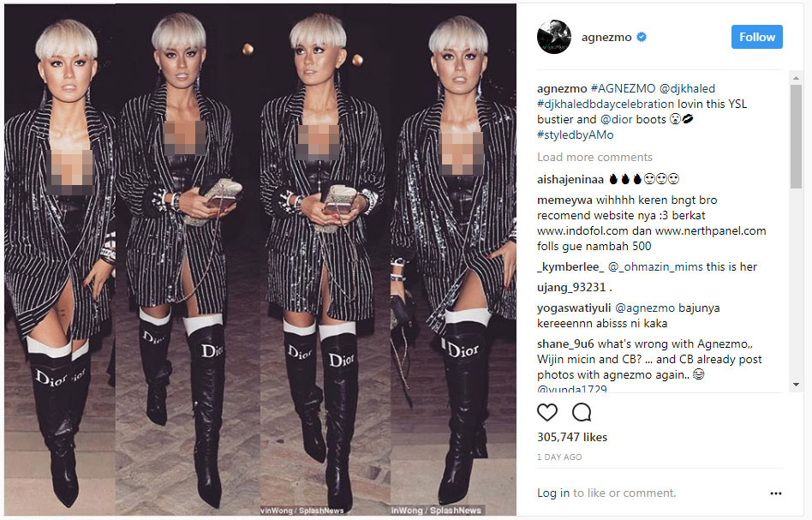Click the agnezmo profile avatar
This screenshot has width=812, height=520.
[x=554, y=37]
